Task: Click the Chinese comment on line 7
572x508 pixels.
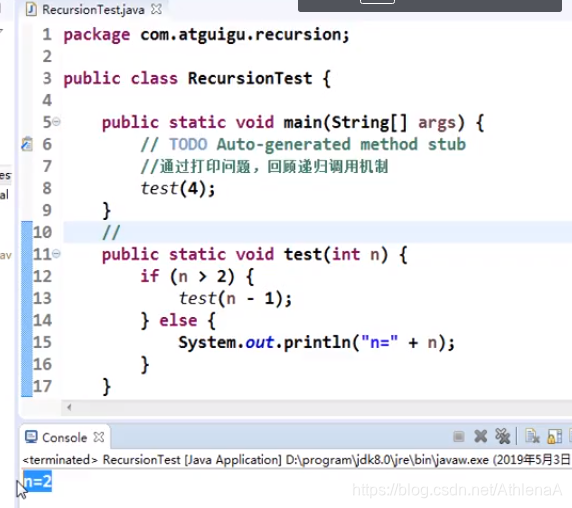Action: click(264, 167)
